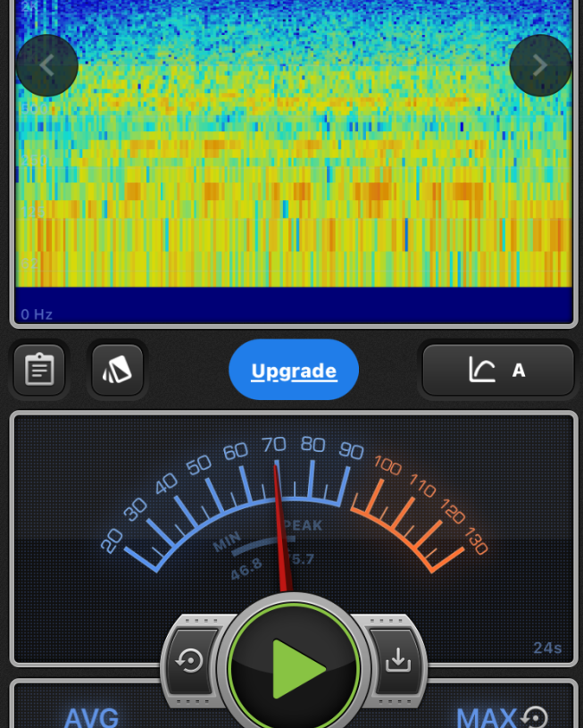
Task: Start measuring with the green play button
Action: tap(295, 667)
